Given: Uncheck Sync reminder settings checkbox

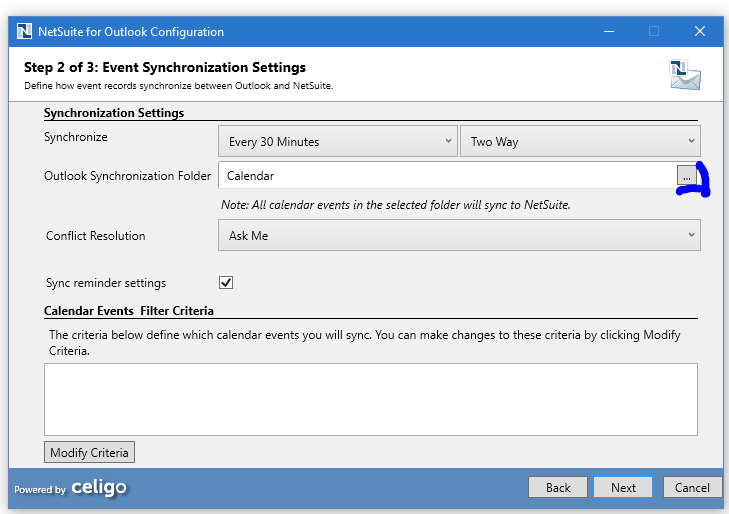Looking at the screenshot, I should tap(226, 283).
